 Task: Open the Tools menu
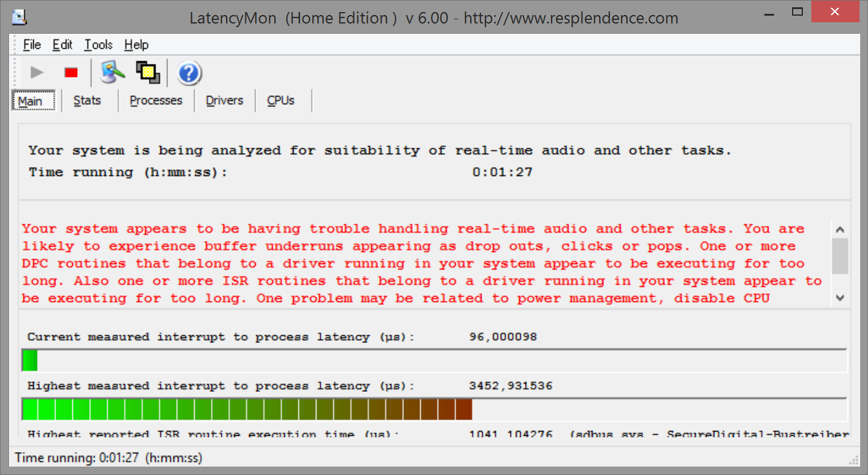pos(98,45)
